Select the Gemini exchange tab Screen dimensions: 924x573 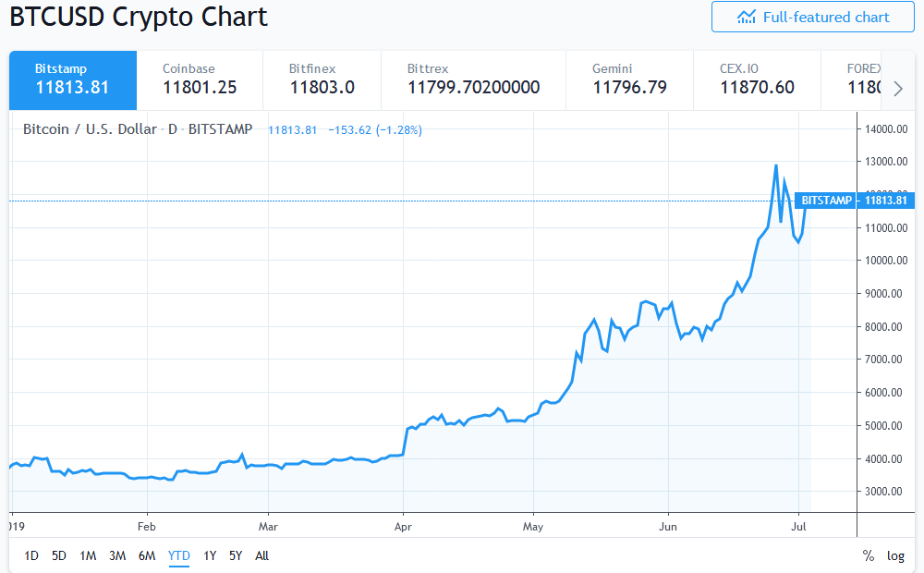click(628, 80)
